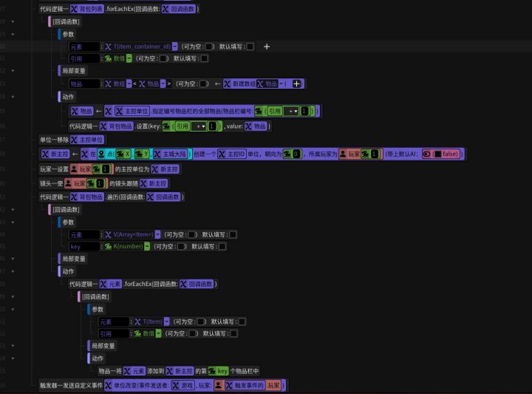The height and width of the screenshot is (394, 532).
Task: Select the 主城大陆 variable chip
Action: click(171, 154)
